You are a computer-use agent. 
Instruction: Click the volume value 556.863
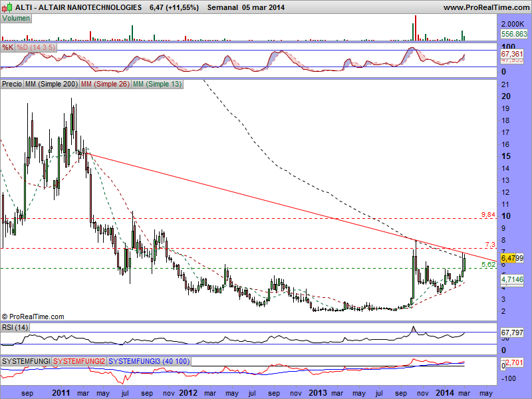(514, 34)
